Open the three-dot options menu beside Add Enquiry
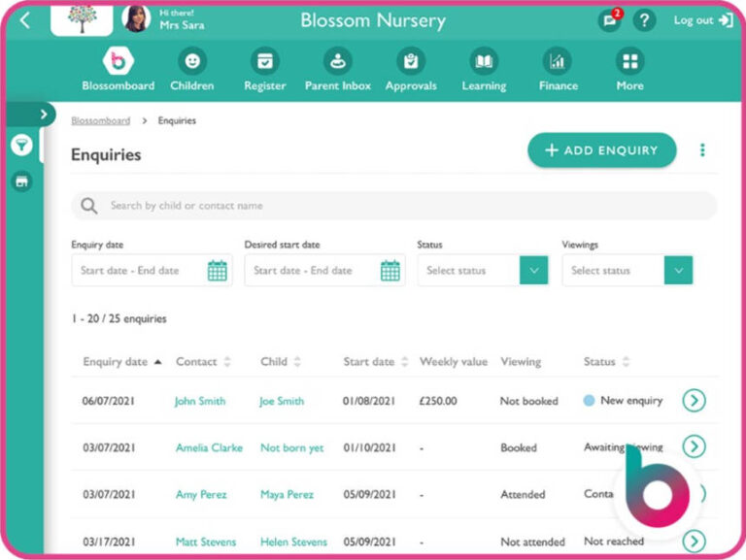Image resolution: width=746 pixels, height=560 pixels. [702, 150]
